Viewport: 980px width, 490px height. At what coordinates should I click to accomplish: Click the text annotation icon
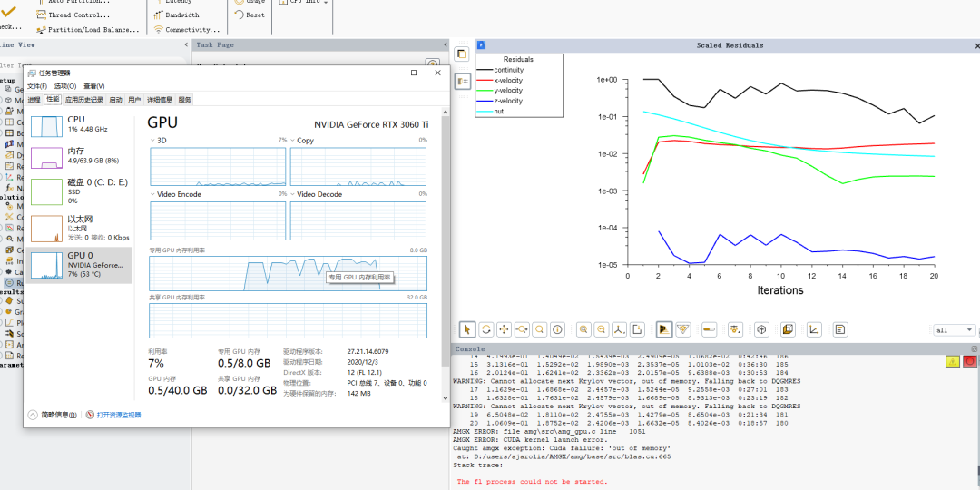840,329
